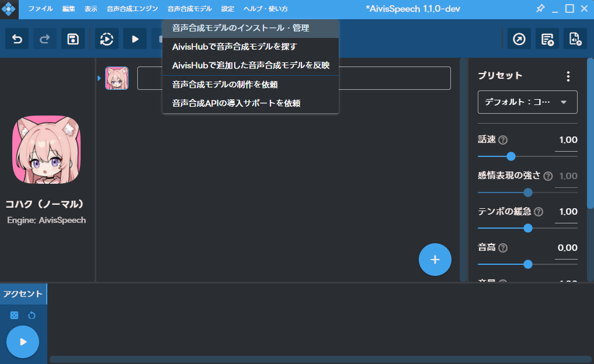Viewport: 594px width, 364px height.
Task: Redo the last action
Action: (45, 38)
